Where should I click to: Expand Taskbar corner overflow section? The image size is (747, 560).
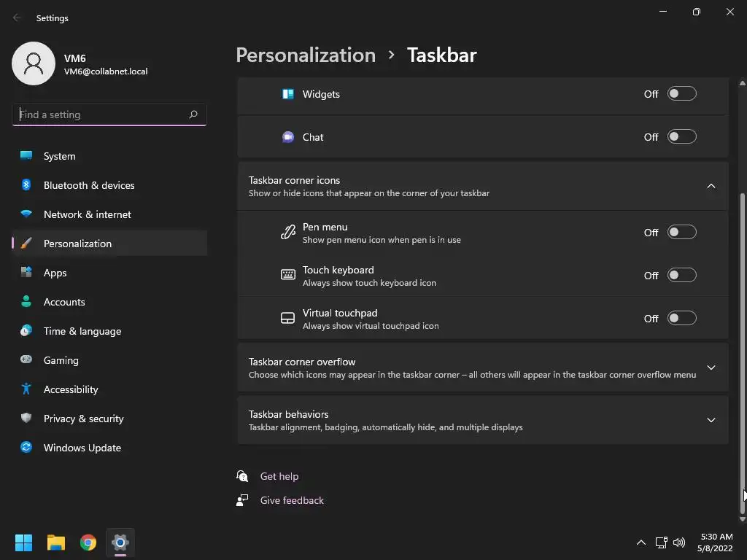[x=711, y=367]
